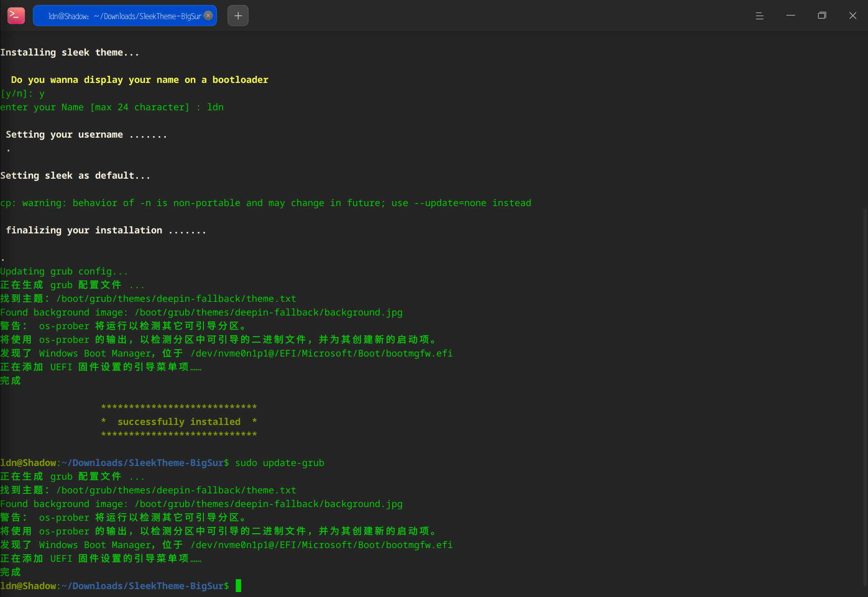
Task: Minimize the terminal window
Action: point(791,16)
